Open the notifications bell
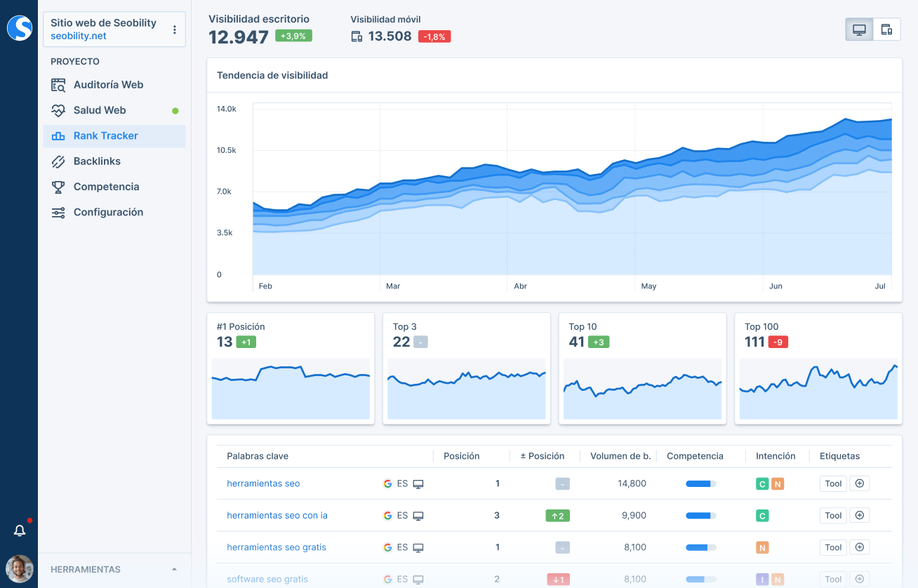The height and width of the screenshot is (588, 918). [x=20, y=530]
